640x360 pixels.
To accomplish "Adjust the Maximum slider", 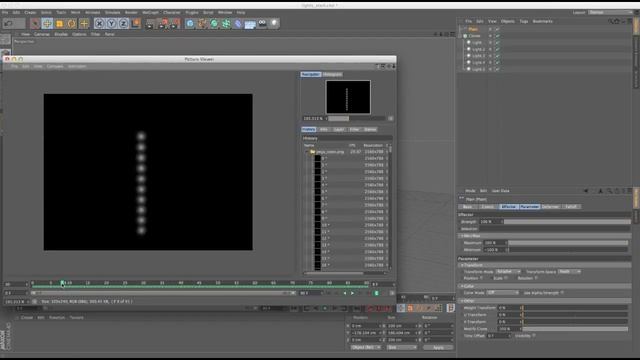I will (568, 243).
